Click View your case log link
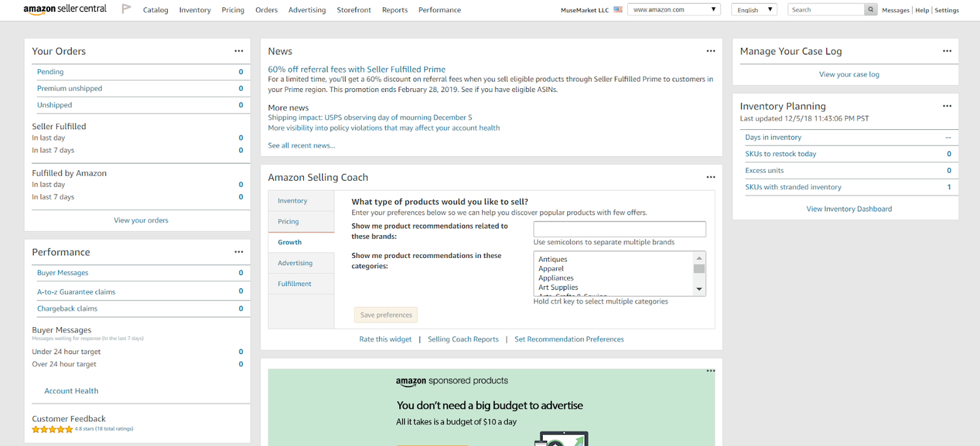This screenshot has width=980, height=446. [849, 74]
